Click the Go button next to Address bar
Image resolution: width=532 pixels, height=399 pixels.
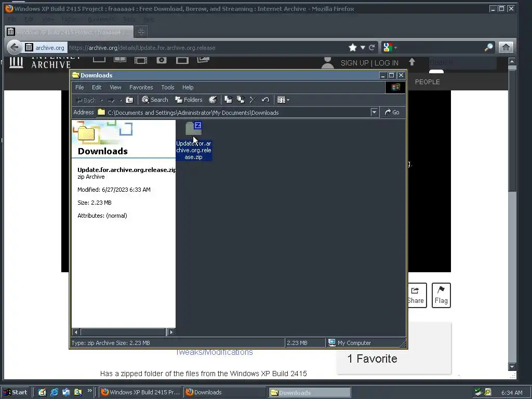point(392,112)
